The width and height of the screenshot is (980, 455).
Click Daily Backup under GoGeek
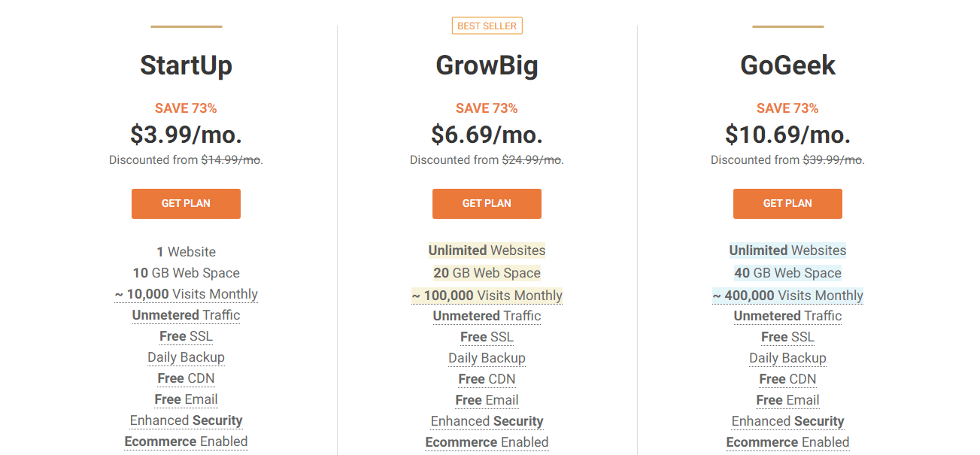(787, 357)
